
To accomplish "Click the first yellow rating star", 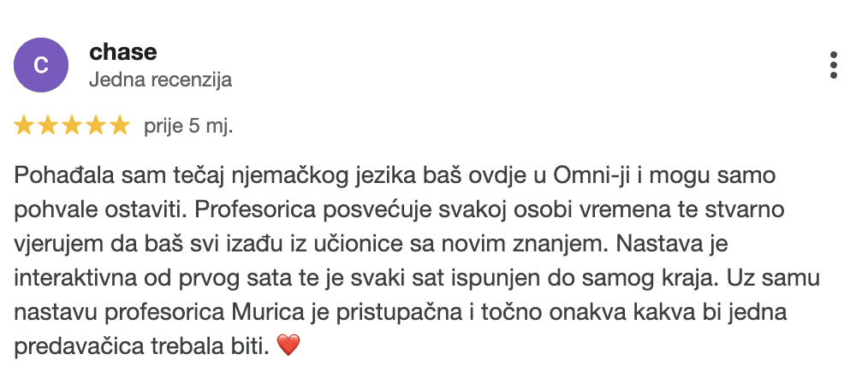I will [24, 126].
